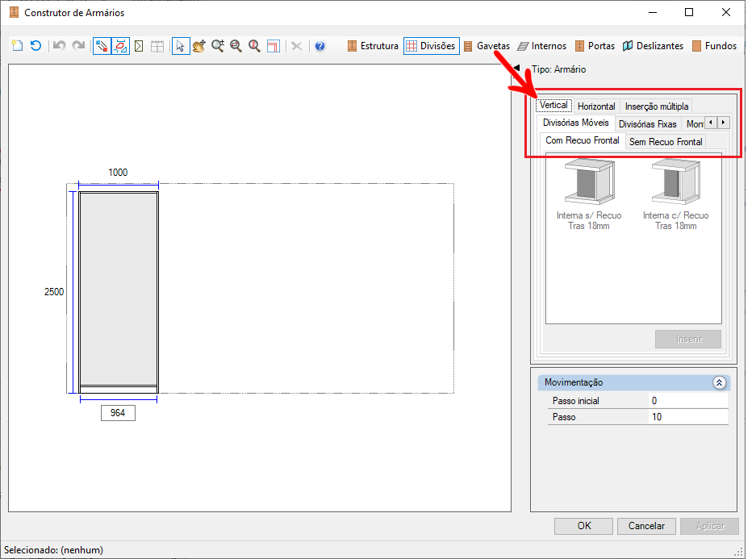Viewport: 756px width, 559px height.
Task: Click the 1000 width dimension label
Action: point(118,173)
